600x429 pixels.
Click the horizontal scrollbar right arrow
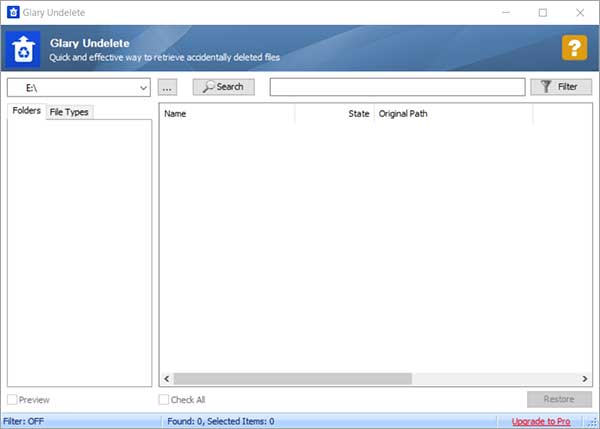pos(585,379)
